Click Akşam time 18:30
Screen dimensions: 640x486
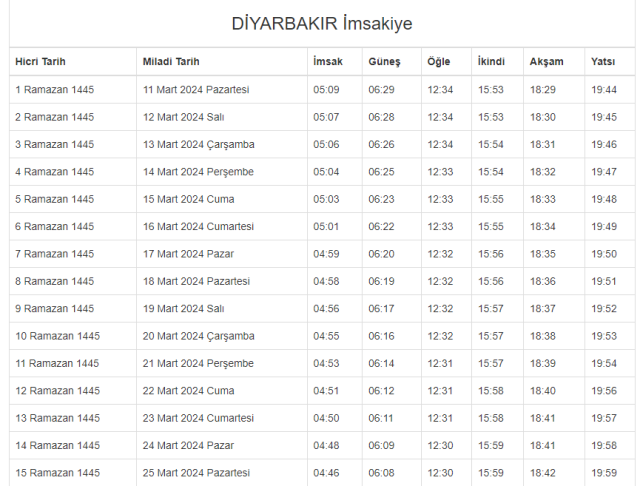point(542,117)
